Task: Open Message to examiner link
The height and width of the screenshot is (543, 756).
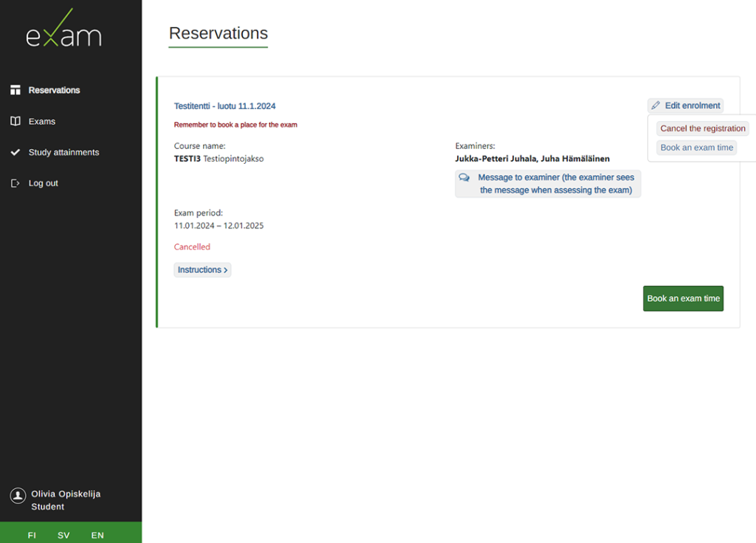Action: click(x=548, y=184)
